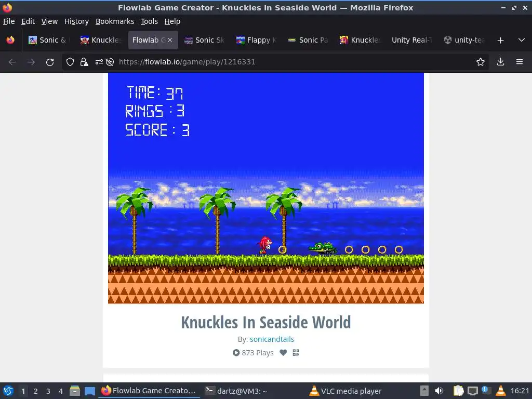The height and width of the screenshot is (399, 532).
Task: Open the update notifier tray icon
Action: click(486, 390)
